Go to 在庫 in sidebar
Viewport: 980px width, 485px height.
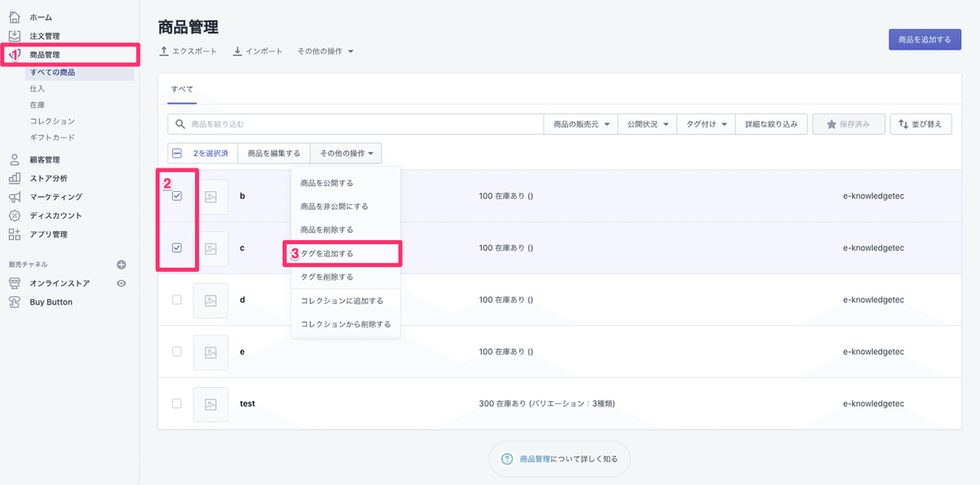pos(37,105)
